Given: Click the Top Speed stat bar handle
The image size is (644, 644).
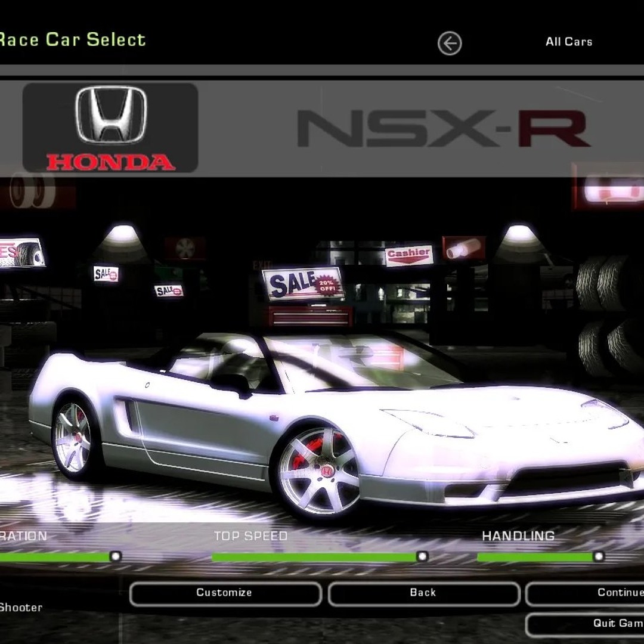Looking at the screenshot, I should [422, 556].
